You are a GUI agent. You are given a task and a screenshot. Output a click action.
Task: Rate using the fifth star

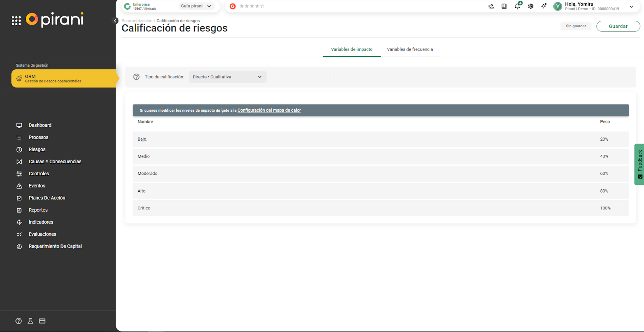pyautogui.click(x=262, y=6)
